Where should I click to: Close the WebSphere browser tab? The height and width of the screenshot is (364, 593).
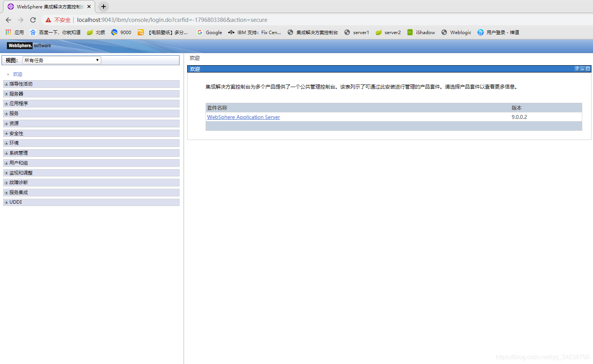[x=89, y=7]
